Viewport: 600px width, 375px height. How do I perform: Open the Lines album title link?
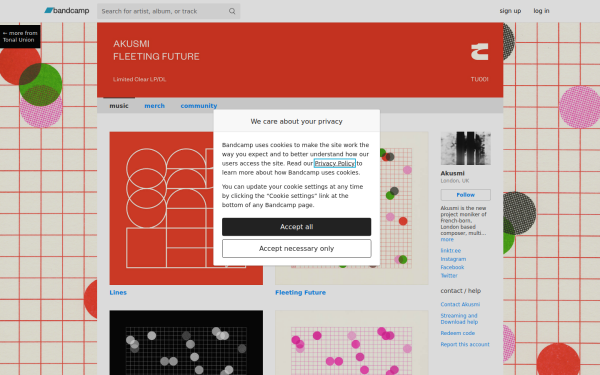tap(118, 292)
